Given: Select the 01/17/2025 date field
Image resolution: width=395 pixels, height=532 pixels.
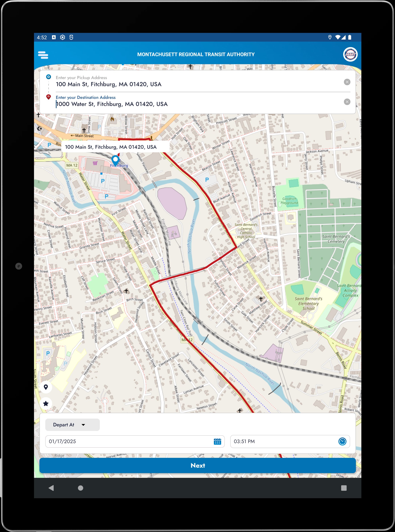Looking at the screenshot, I should point(129,441).
